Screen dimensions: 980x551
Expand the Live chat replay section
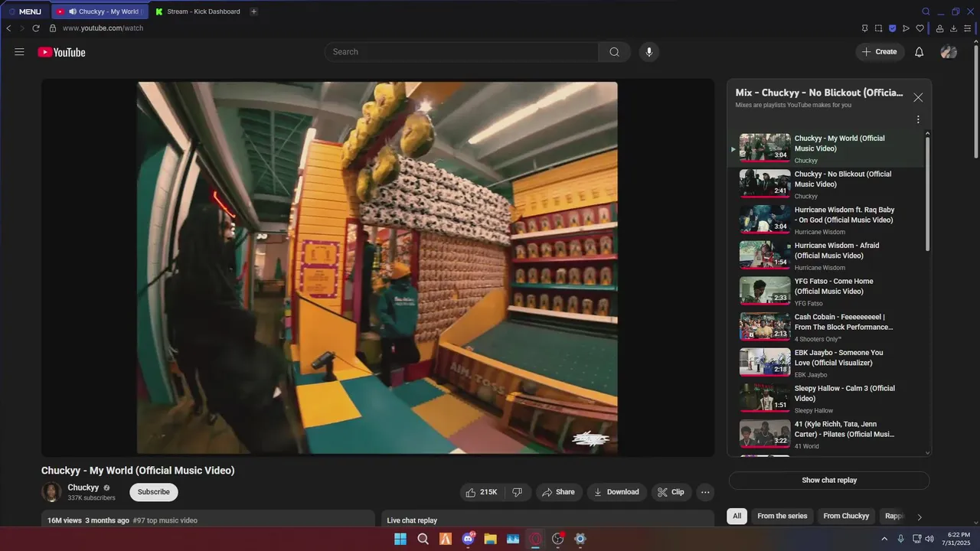[547, 520]
